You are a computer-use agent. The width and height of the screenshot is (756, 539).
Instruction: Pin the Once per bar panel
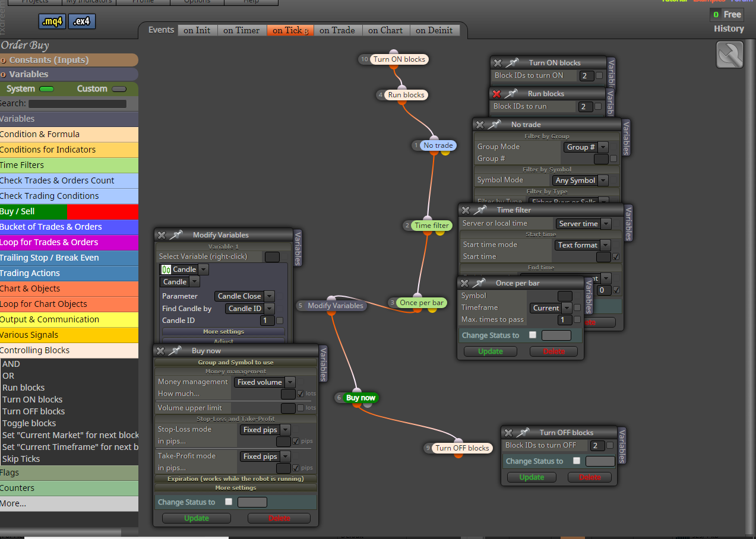pos(479,283)
